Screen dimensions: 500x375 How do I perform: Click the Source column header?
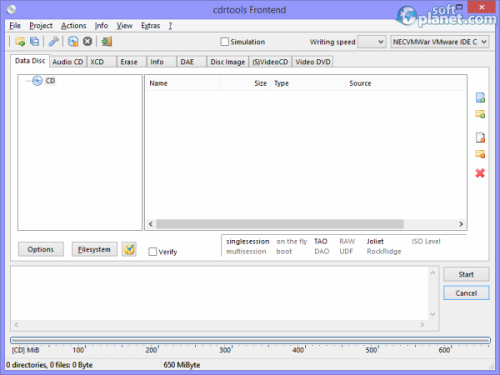click(406, 83)
